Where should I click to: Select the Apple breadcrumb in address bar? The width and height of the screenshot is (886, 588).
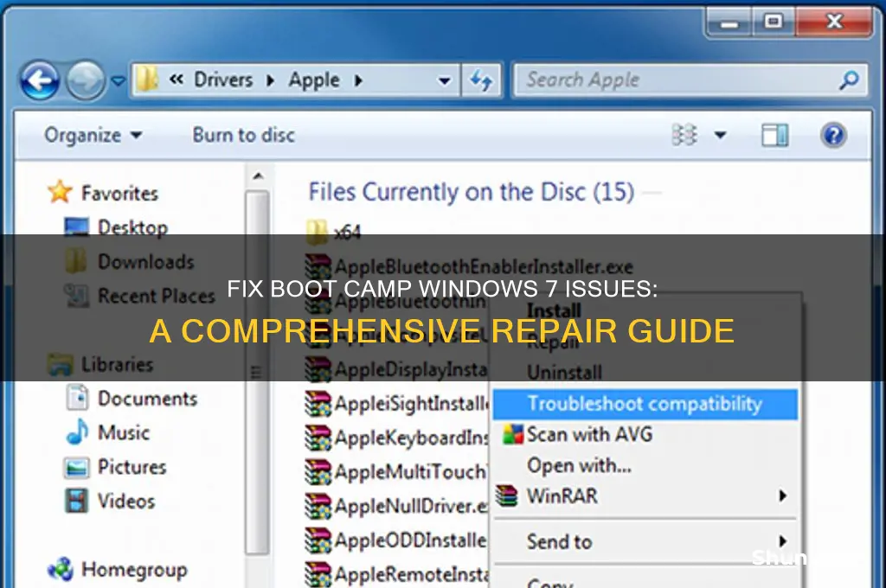[313, 80]
